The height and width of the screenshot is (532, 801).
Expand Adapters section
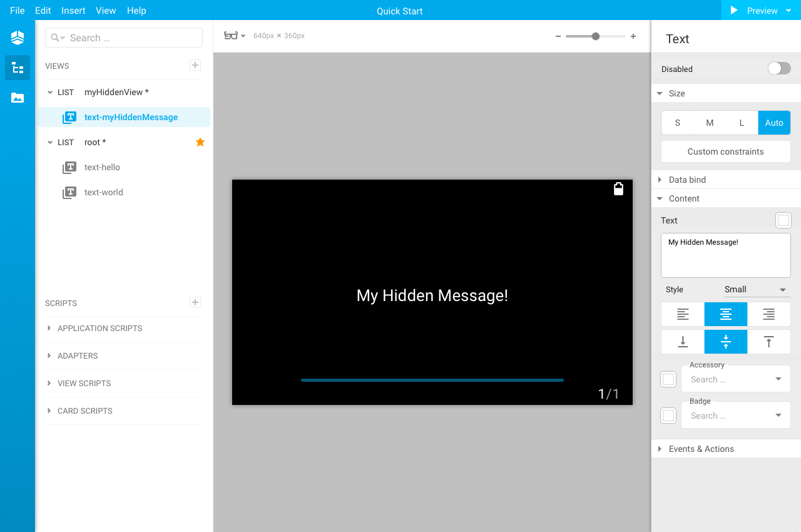click(x=49, y=356)
